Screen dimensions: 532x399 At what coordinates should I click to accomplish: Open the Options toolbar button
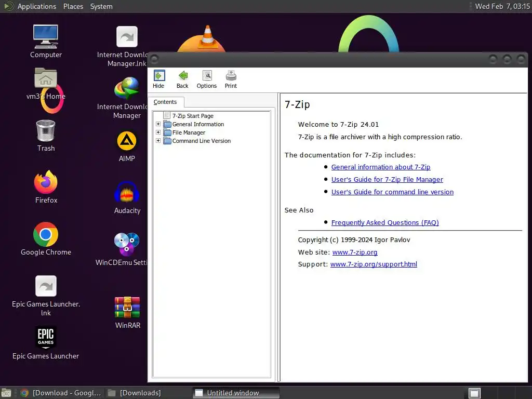[207, 79]
